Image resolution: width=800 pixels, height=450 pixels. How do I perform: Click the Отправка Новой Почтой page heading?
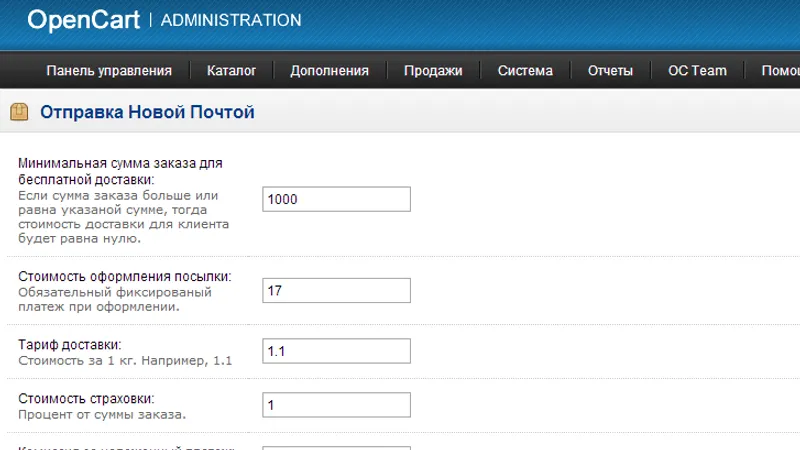point(147,112)
